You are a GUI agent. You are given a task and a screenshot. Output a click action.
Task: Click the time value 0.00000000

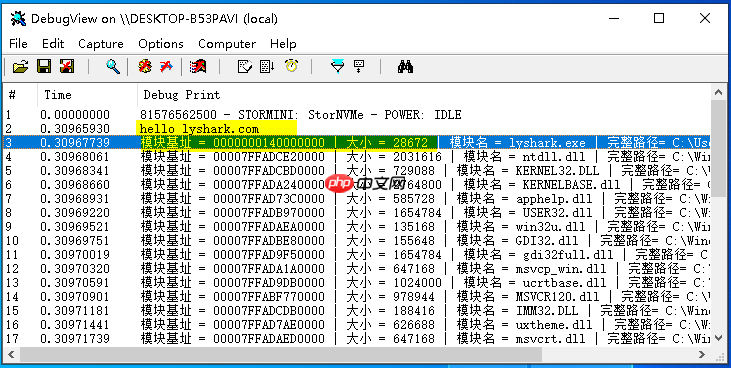click(x=75, y=115)
